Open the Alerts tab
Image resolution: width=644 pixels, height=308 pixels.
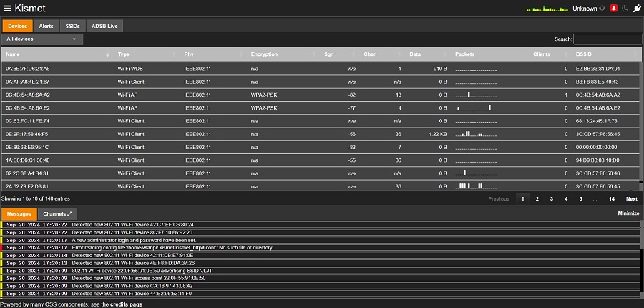pos(46,26)
